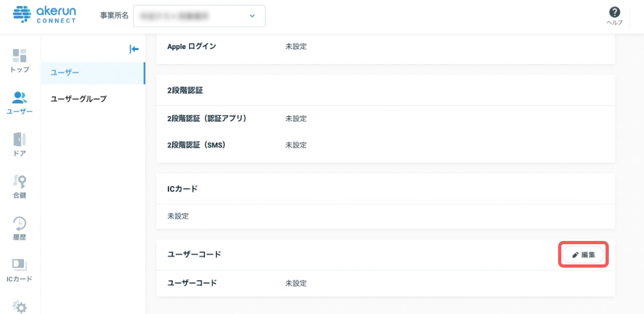Open the Help question mark icon

(615, 13)
